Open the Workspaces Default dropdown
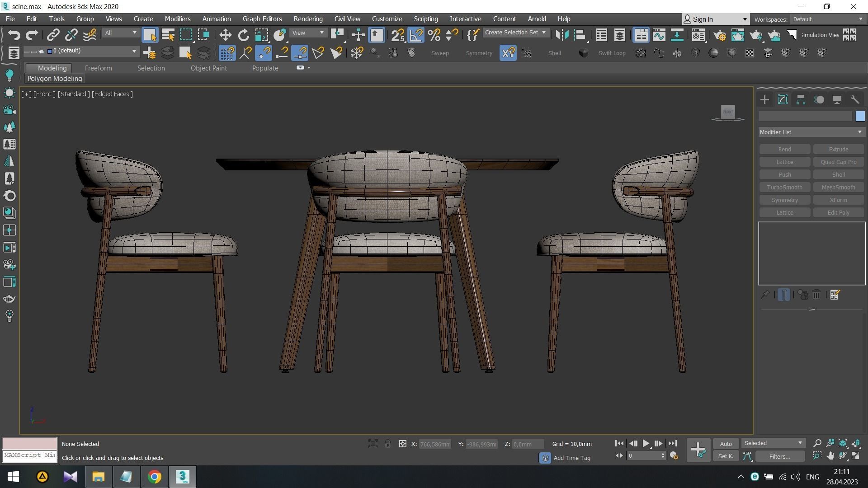868x488 pixels. pyautogui.click(x=828, y=19)
